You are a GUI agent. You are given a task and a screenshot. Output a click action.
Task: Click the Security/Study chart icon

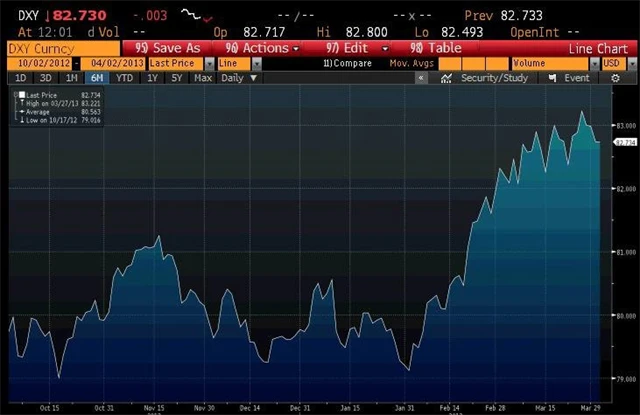point(446,78)
